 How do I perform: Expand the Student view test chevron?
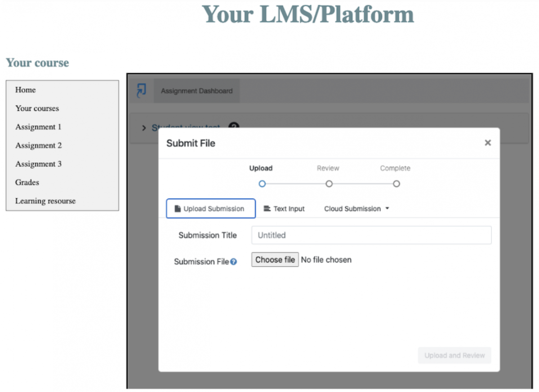click(144, 128)
